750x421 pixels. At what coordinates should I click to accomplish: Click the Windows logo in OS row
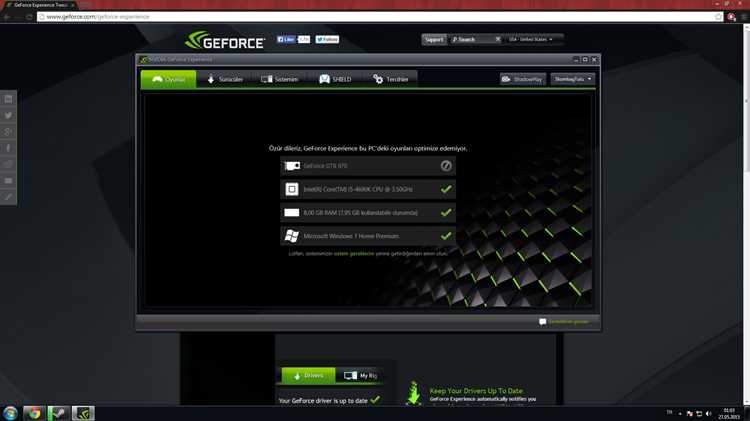(292, 236)
